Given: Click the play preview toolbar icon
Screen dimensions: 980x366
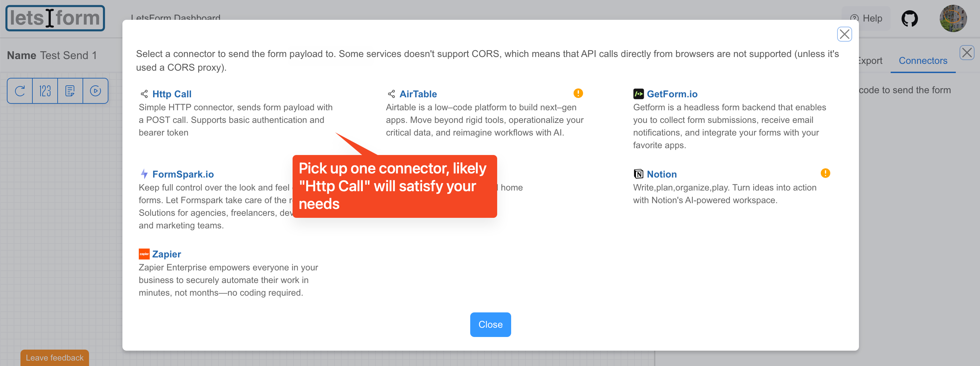Looking at the screenshot, I should pos(95,91).
